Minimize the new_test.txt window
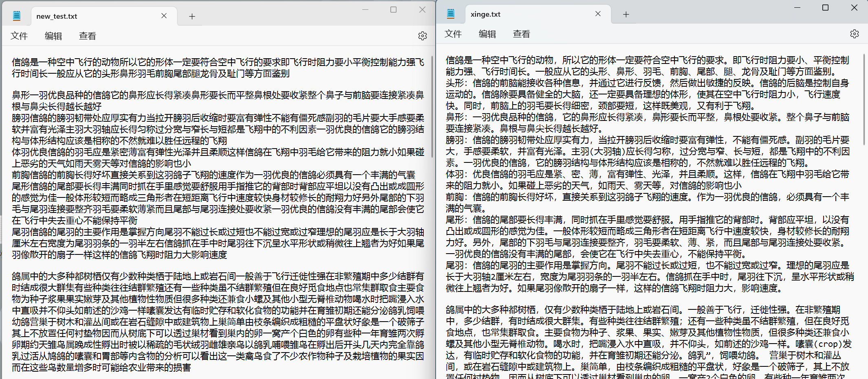The height and width of the screenshot is (379, 868). pos(365,9)
